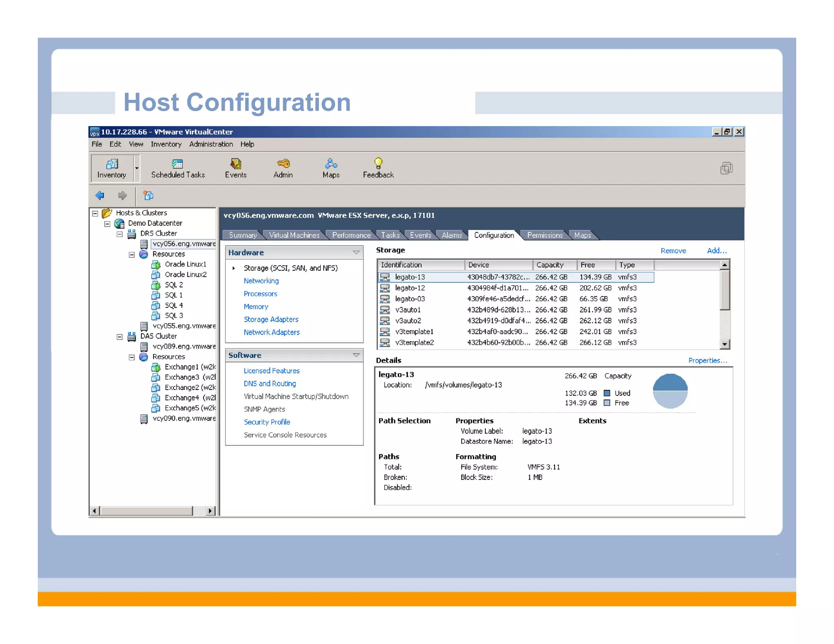Click the new virtual machine toolbar icon
This screenshot has width=834, height=644.
[148, 196]
